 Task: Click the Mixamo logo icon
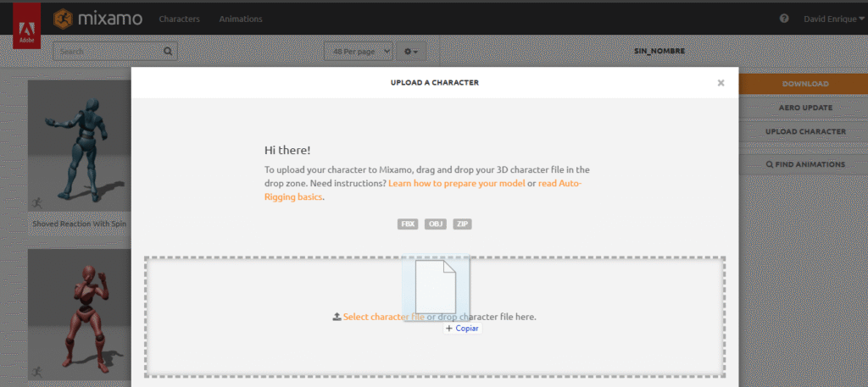pyautogui.click(x=63, y=19)
